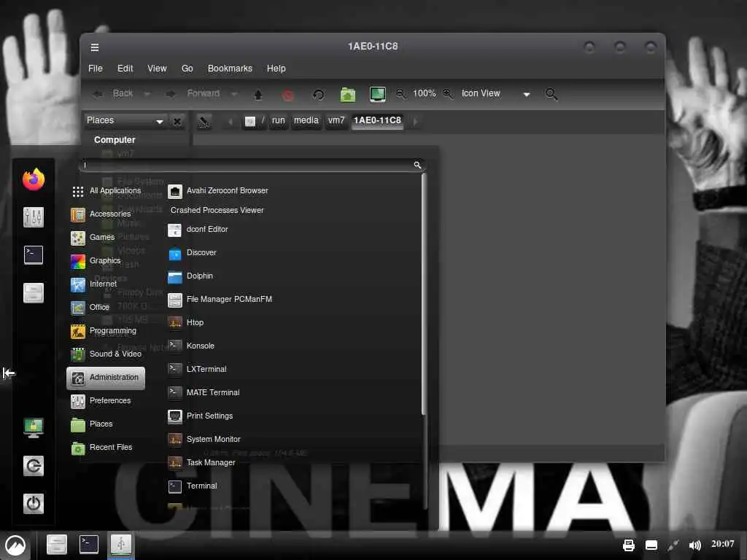
Task: Click the applications list scrollbar
Action: tap(424, 294)
